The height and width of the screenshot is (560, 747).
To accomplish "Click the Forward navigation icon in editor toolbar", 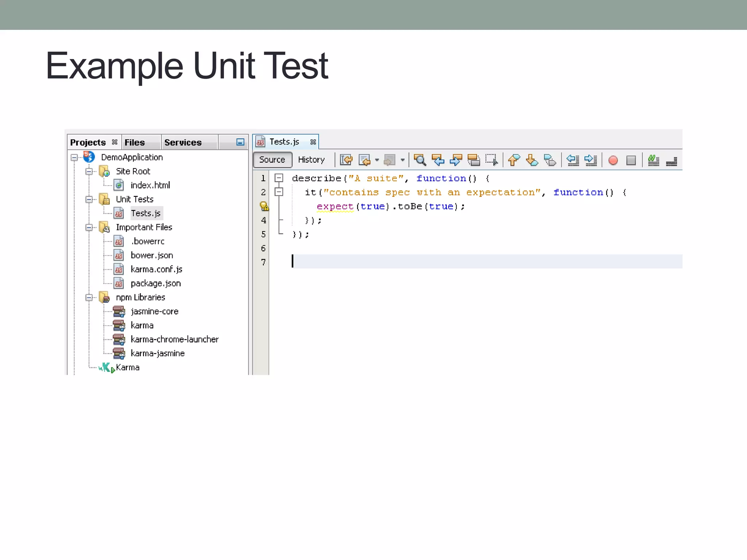I will coord(390,160).
